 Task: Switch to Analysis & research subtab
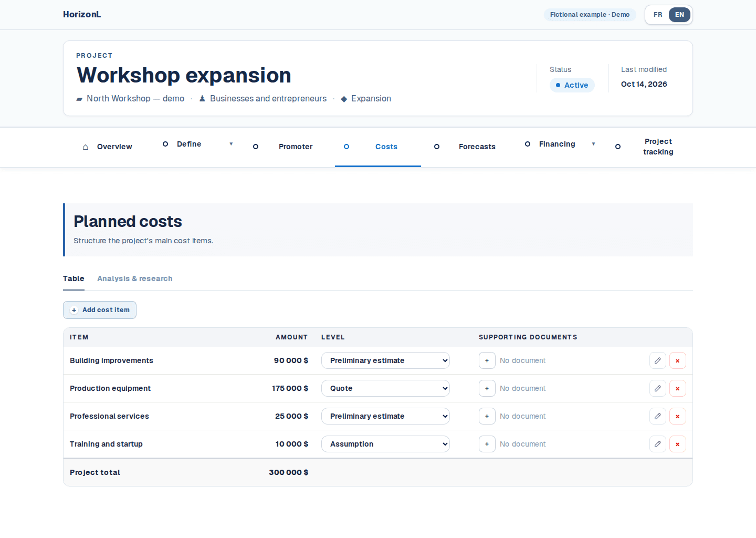coord(134,278)
